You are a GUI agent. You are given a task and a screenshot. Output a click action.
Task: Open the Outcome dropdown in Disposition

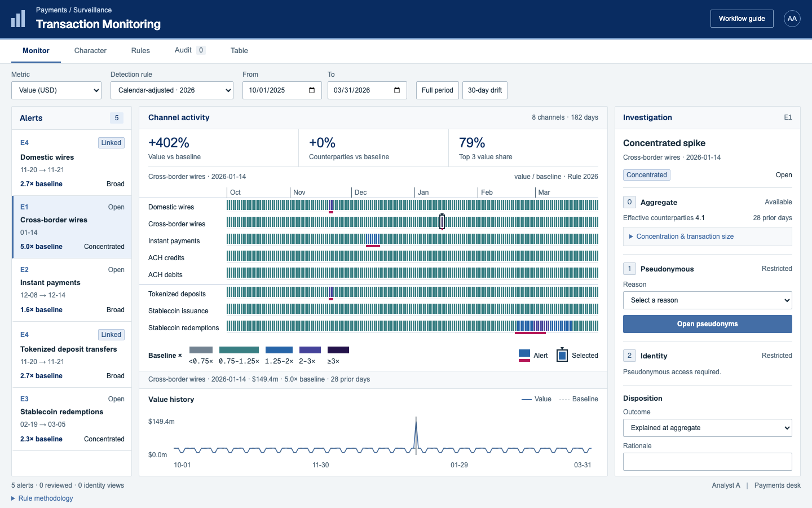(708, 428)
